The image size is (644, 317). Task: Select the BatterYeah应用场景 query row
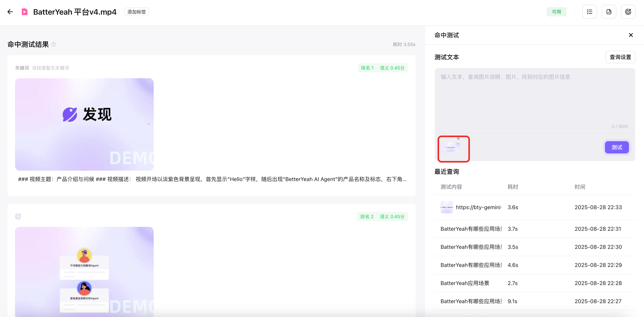pos(535,283)
